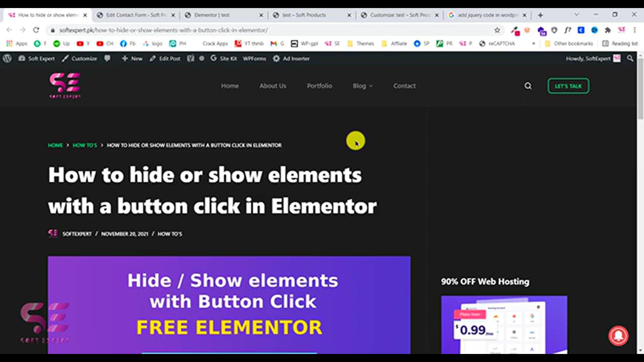
Task: Click the shield extension icon
Action: 554,30
